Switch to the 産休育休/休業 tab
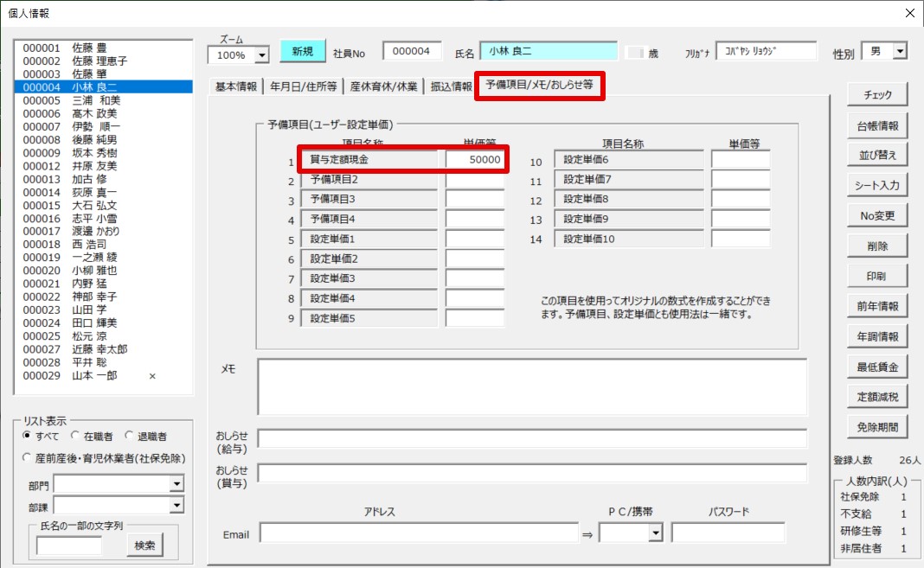 click(383, 86)
